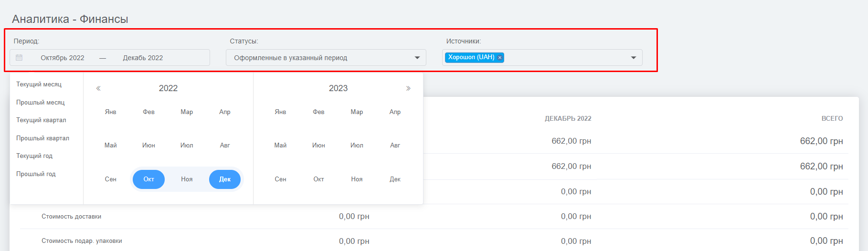Expand the Источники dropdown arrow
Viewport: 868px width, 251px height.
pos(634,58)
